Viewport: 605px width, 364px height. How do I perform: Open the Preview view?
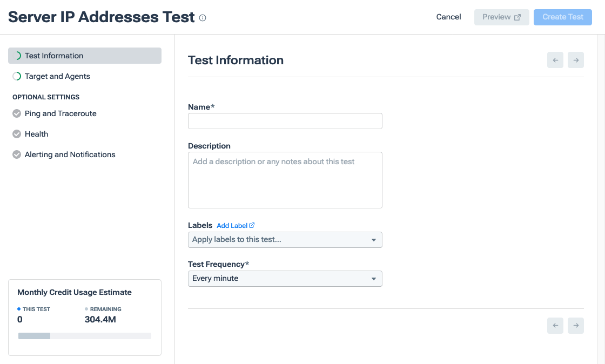point(501,17)
